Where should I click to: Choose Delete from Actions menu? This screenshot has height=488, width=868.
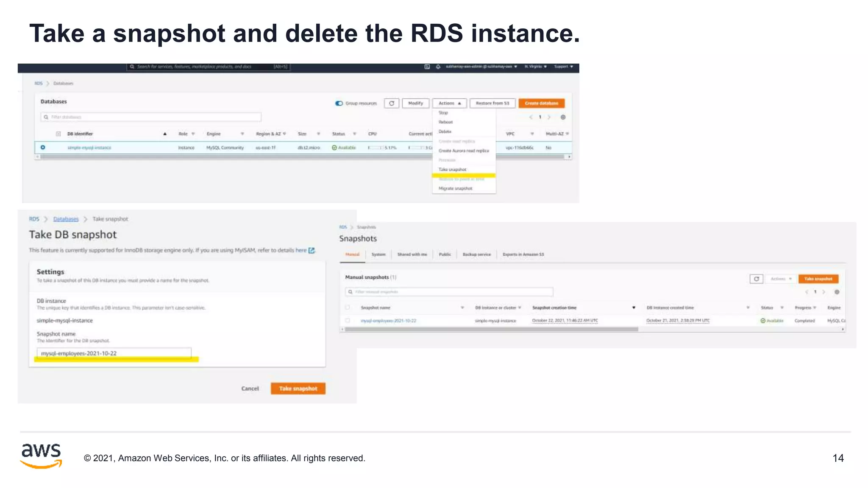coord(445,131)
